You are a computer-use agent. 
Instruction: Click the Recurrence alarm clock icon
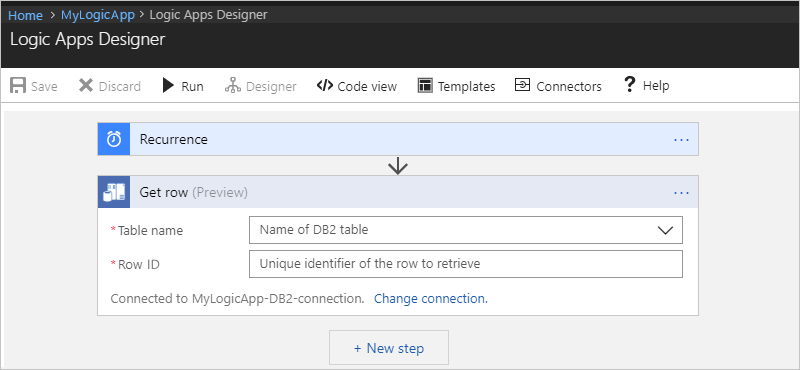114,139
